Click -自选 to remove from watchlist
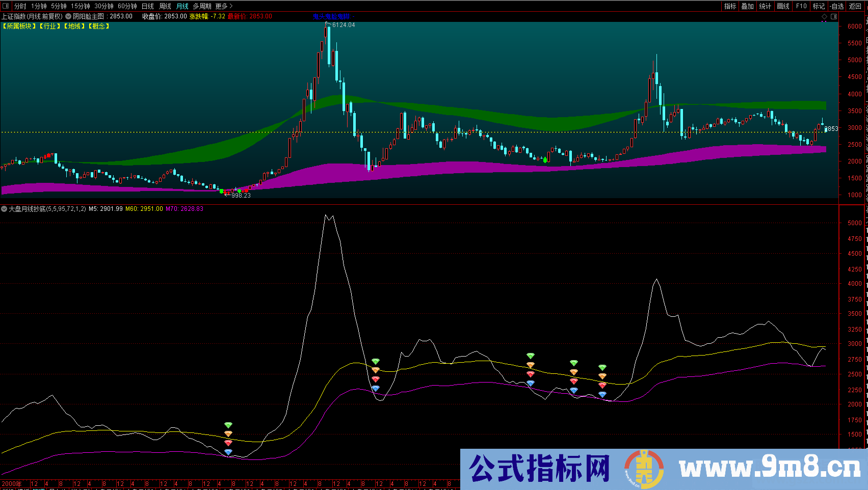Viewport: 868px width, 490px height. click(x=837, y=6)
